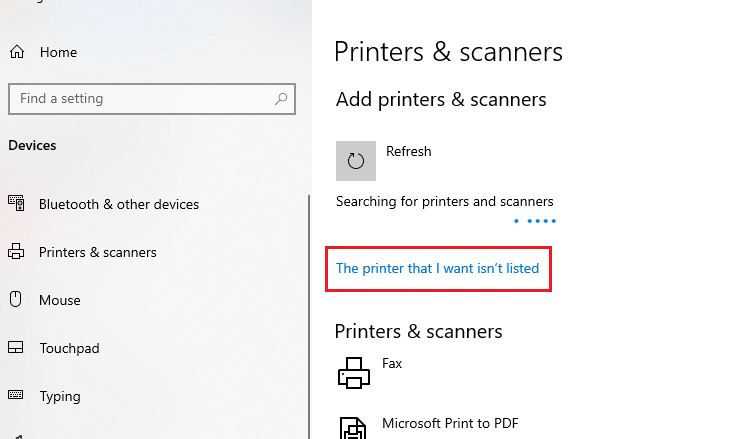The image size is (734, 439).
Task: Focus the Find a setting box
Action: pyautogui.click(x=140, y=99)
